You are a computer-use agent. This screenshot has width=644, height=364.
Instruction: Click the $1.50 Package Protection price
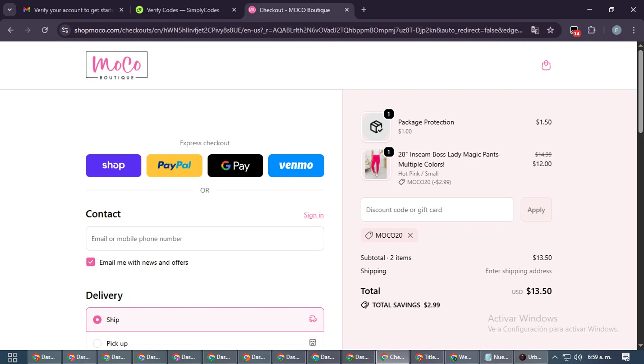(x=544, y=122)
